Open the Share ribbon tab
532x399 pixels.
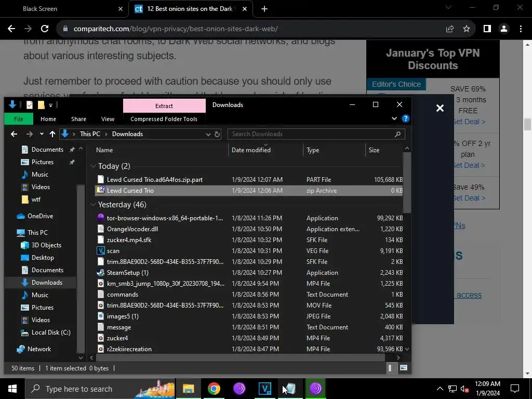[x=79, y=119]
